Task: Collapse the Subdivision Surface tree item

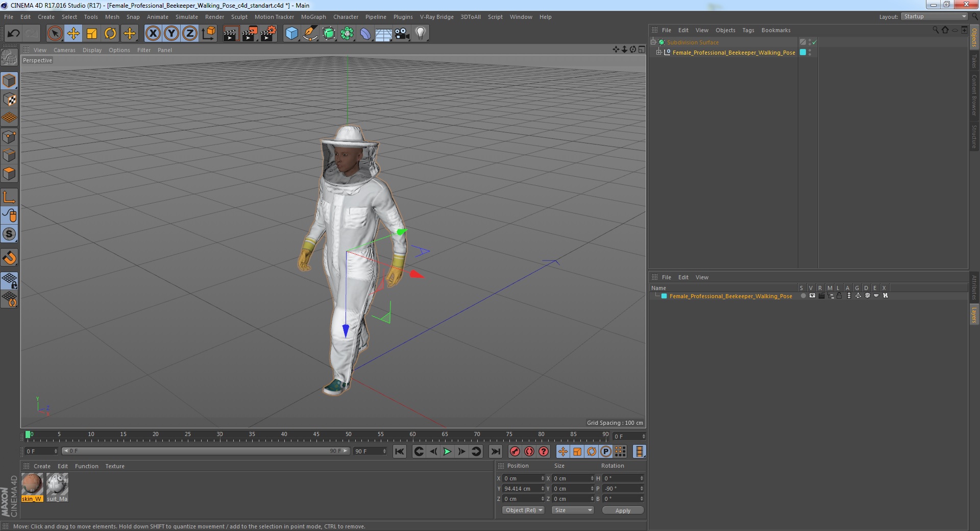Action: click(653, 42)
